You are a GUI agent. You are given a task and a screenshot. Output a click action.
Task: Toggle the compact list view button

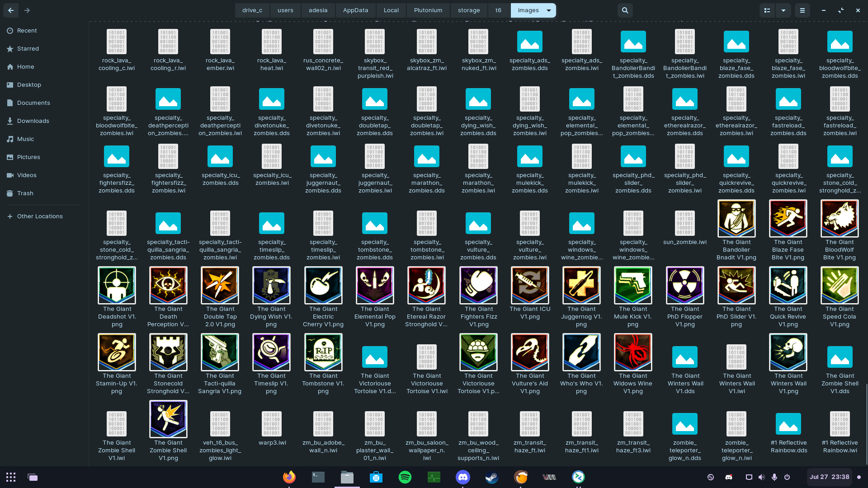[767, 10]
